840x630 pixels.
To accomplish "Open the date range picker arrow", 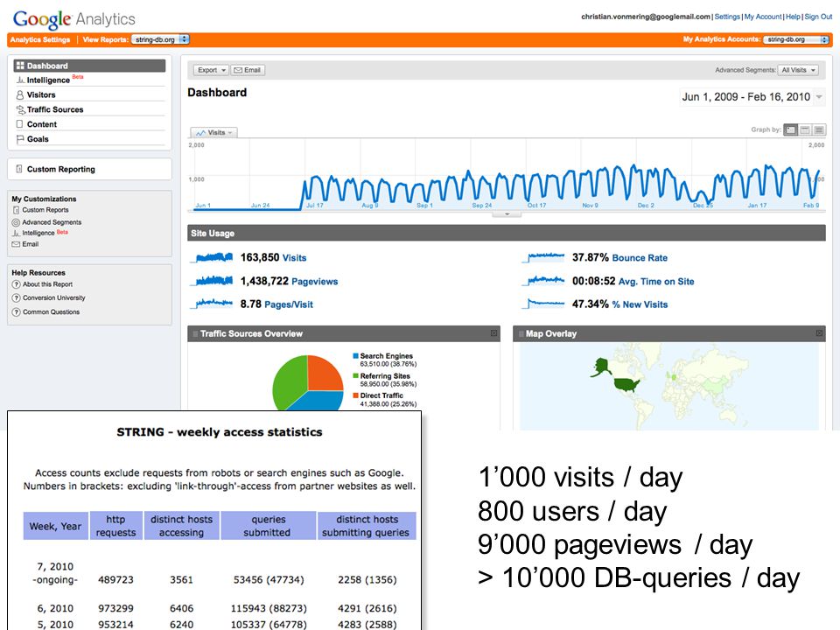I will click(x=819, y=97).
